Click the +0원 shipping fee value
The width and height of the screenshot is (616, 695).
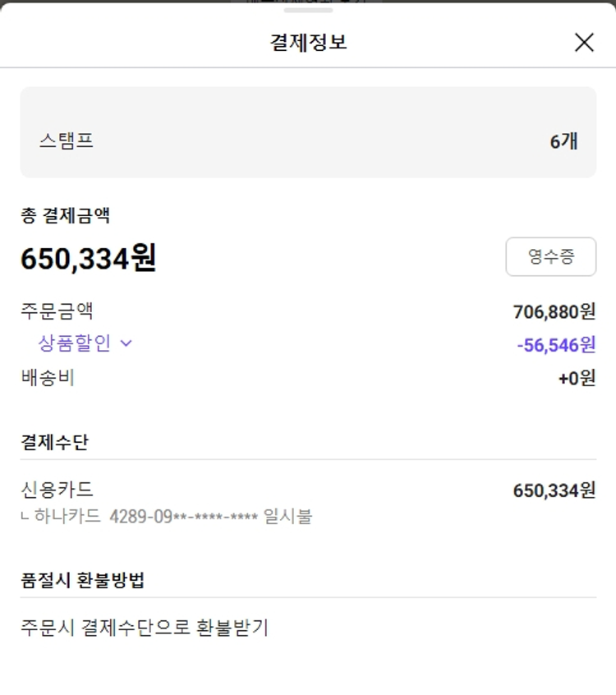click(x=577, y=379)
